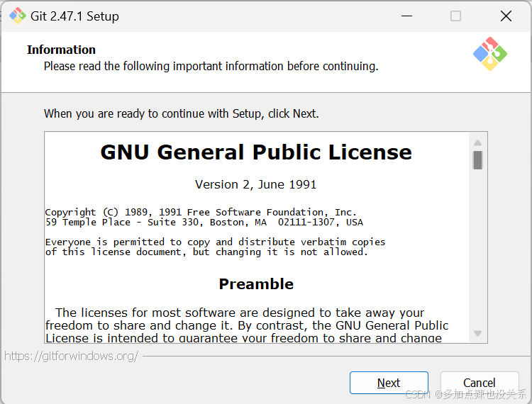Close the Git Setup window

coord(506,16)
